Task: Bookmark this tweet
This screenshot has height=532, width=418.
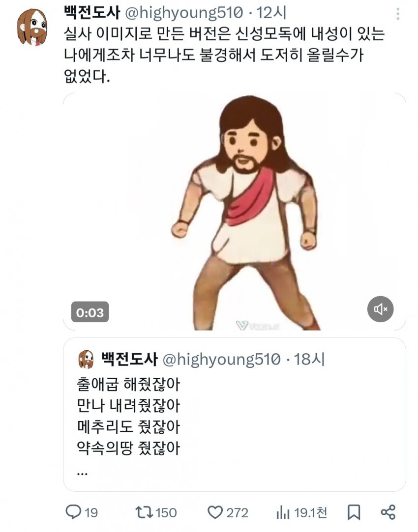Action: coord(354,512)
